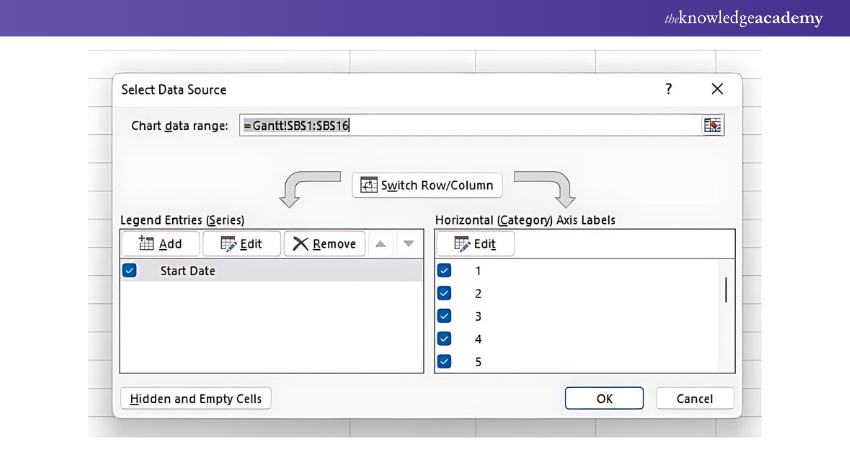
Task: Confirm the dialog with OK
Action: click(x=604, y=399)
